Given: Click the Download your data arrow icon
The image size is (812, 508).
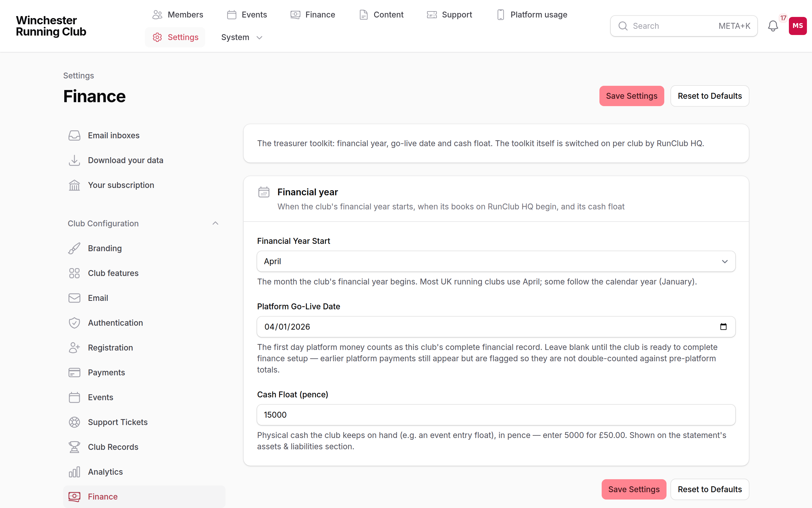Looking at the screenshot, I should point(74,160).
